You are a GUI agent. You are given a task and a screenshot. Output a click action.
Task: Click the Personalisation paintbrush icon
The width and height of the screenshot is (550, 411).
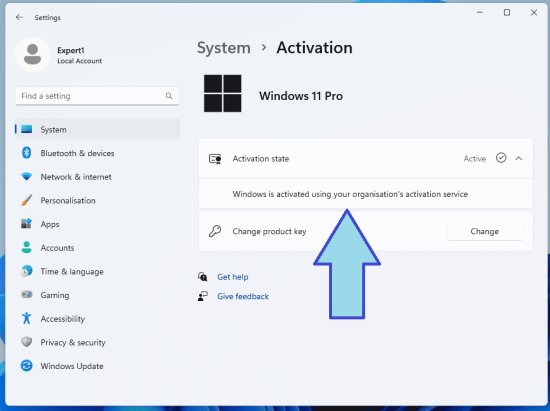click(26, 200)
